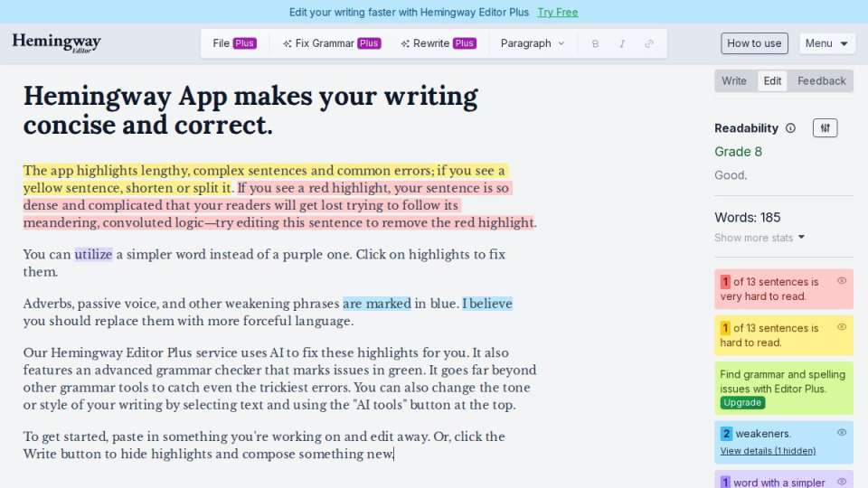Hide hard to read sentence highlights
868x488 pixels.
coord(842,327)
